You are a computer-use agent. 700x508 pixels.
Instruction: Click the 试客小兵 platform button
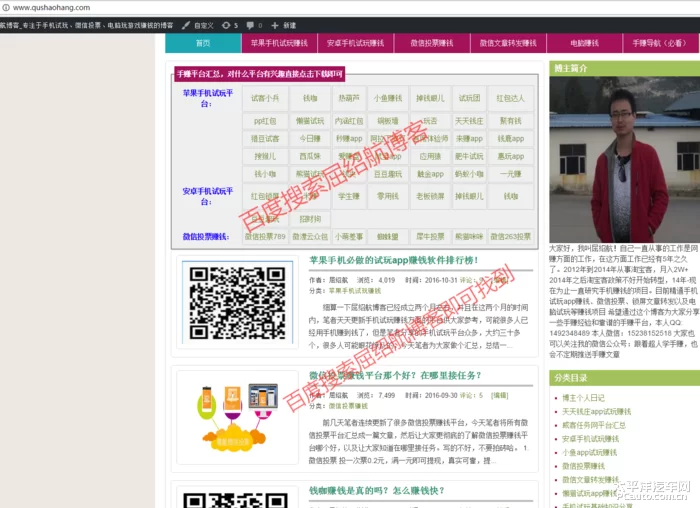(x=265, y=98)
